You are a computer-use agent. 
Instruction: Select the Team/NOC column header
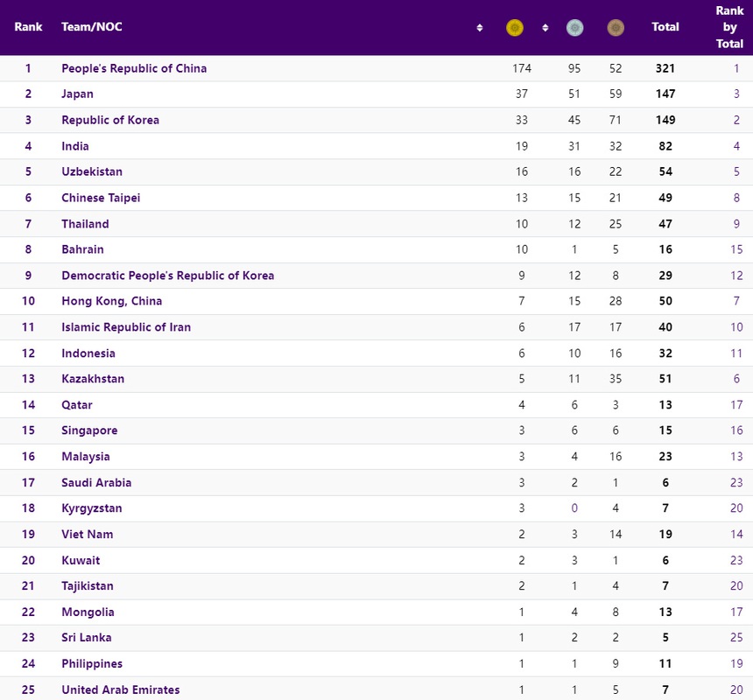coord(92,27)
